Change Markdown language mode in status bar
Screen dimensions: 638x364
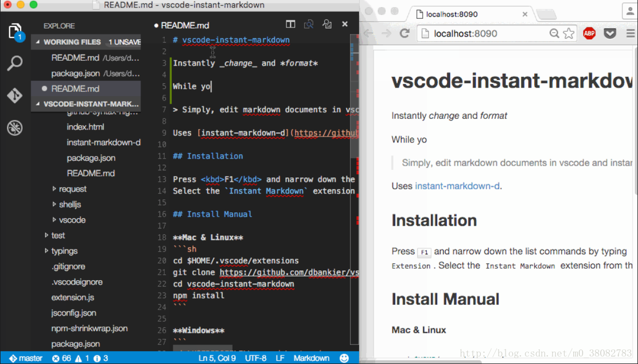pos(312,358)
